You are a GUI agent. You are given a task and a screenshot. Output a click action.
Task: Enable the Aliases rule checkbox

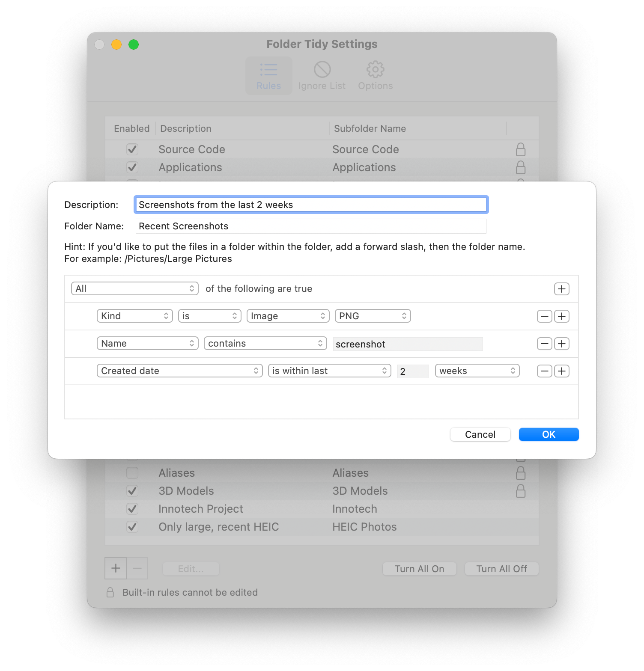click(132, 473)
